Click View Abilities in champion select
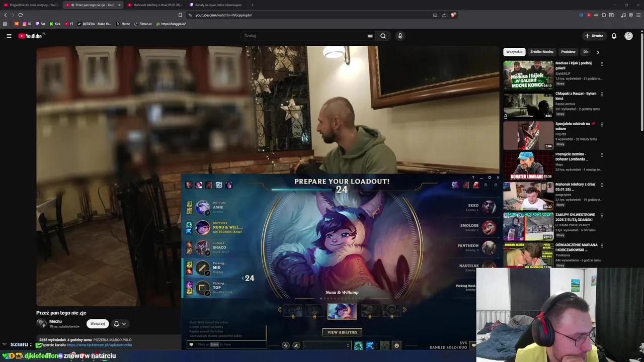Viewport: 644px width, 362px height. pyautogui.click(x=342, y=332)
